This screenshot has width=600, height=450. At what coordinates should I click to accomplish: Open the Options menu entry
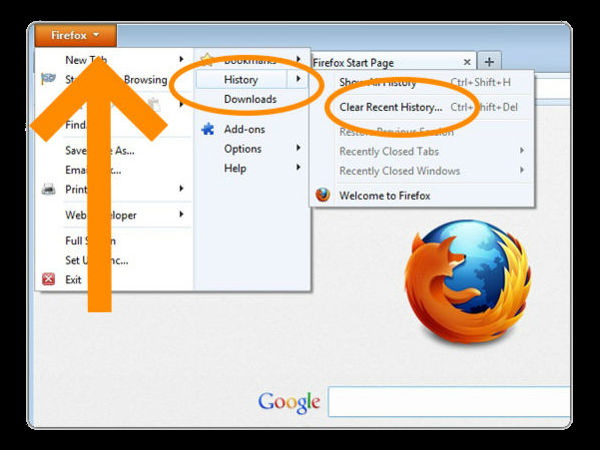pyautogui.click(x=243, y=149)
